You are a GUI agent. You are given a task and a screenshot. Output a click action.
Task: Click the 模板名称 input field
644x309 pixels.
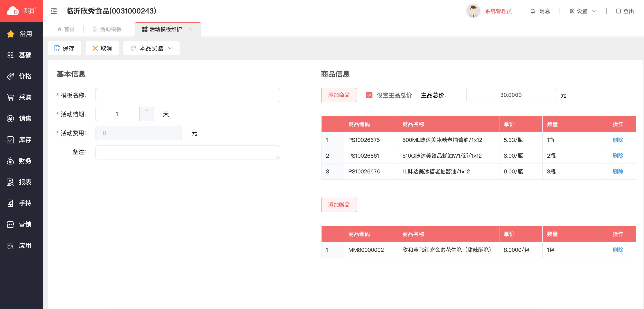[x=188, y=95]
